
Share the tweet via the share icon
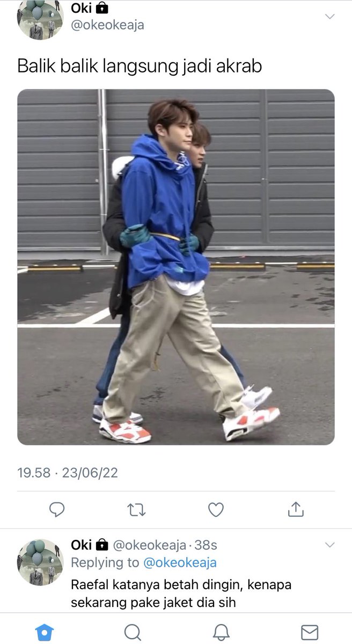pos(296,509)
